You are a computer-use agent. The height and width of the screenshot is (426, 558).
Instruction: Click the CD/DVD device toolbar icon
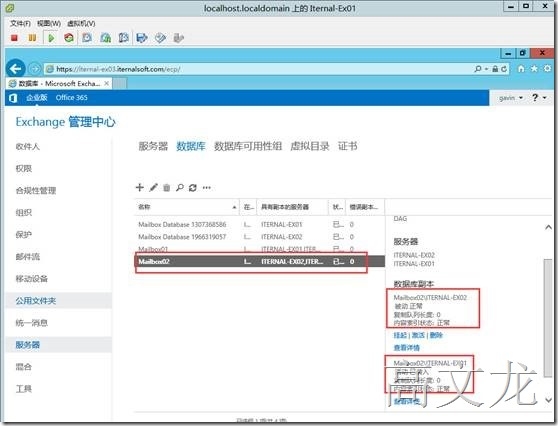(160, 38)
